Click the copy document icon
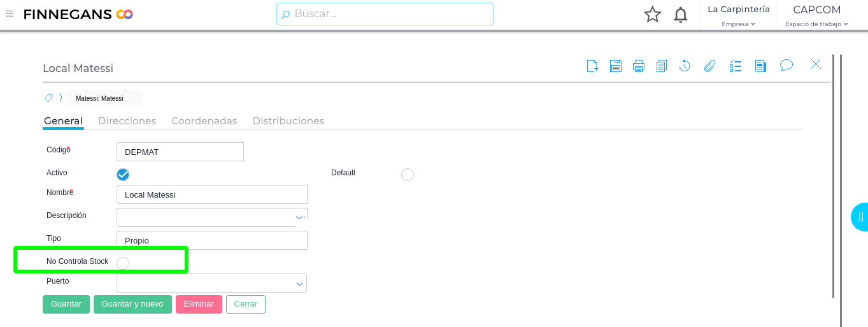Screen dimensions: 868x327 (x=662, y=66)
